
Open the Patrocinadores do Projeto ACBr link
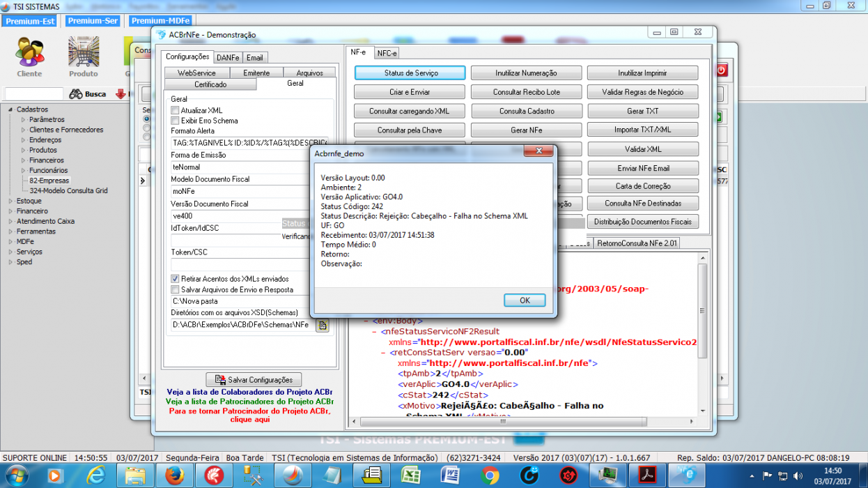249,402
